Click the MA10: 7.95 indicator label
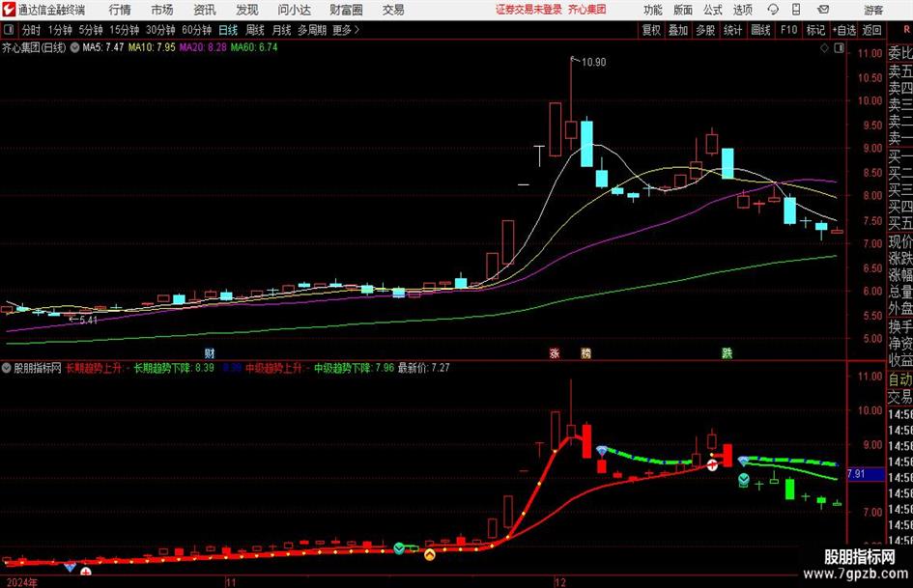The width and height of the screenshot is (913, 588). tap(152, 47)
